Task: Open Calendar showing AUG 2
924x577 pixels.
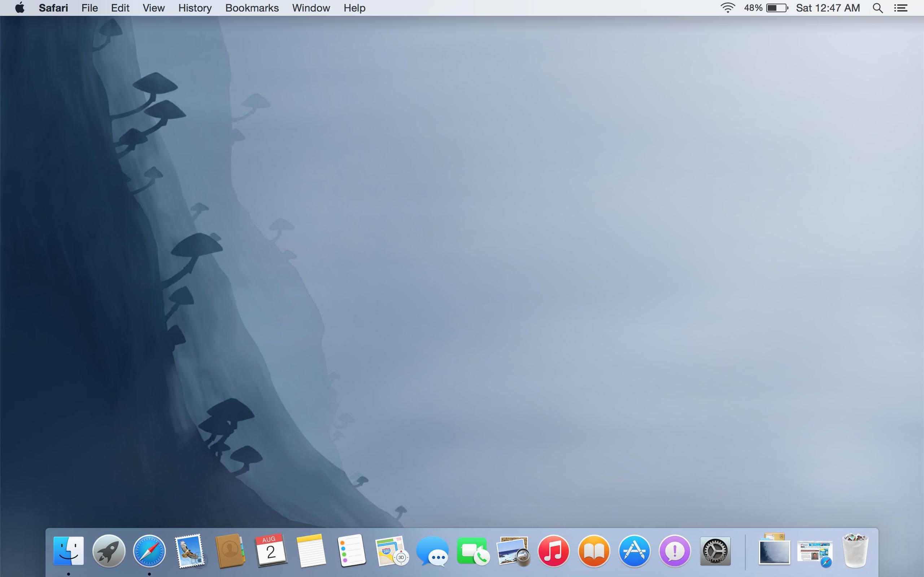Action: (270, 551)
